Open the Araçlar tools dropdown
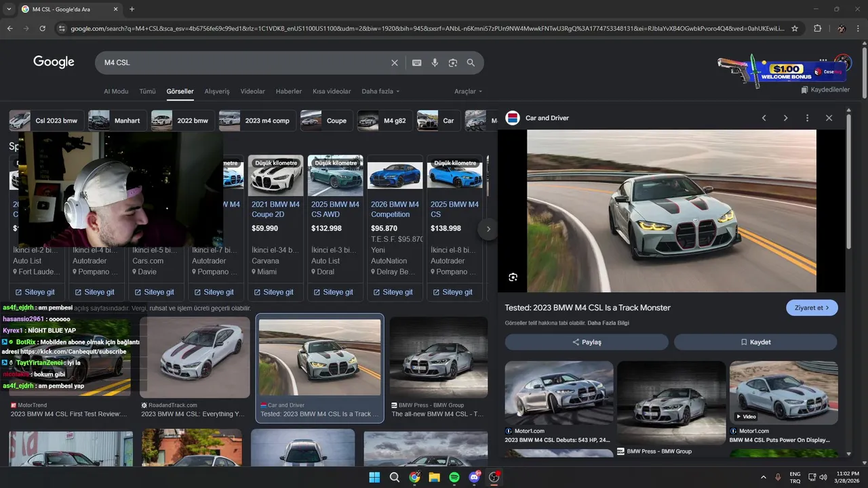Viewport: 868px width, 488px height. [x=468, y=91]
